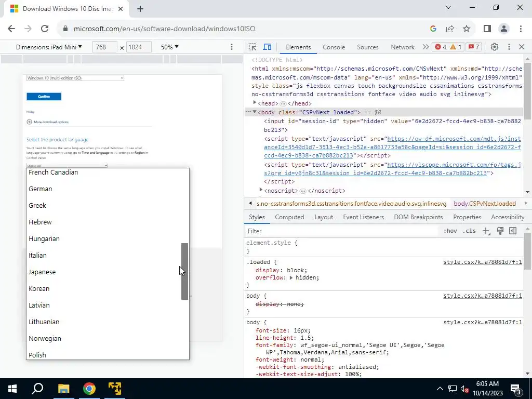Close the Download Windows 10 tab
Screen dimensions: 532x399
121,9
